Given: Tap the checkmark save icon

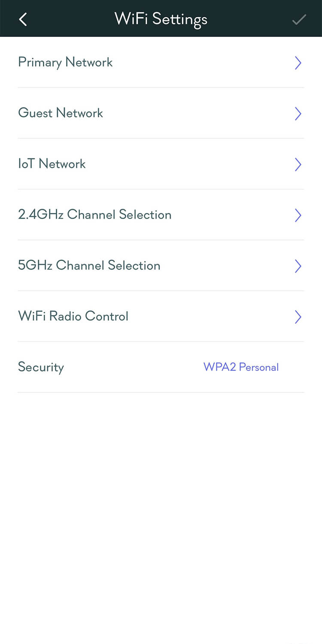Looking at the screenshot, I should [299, 19].
